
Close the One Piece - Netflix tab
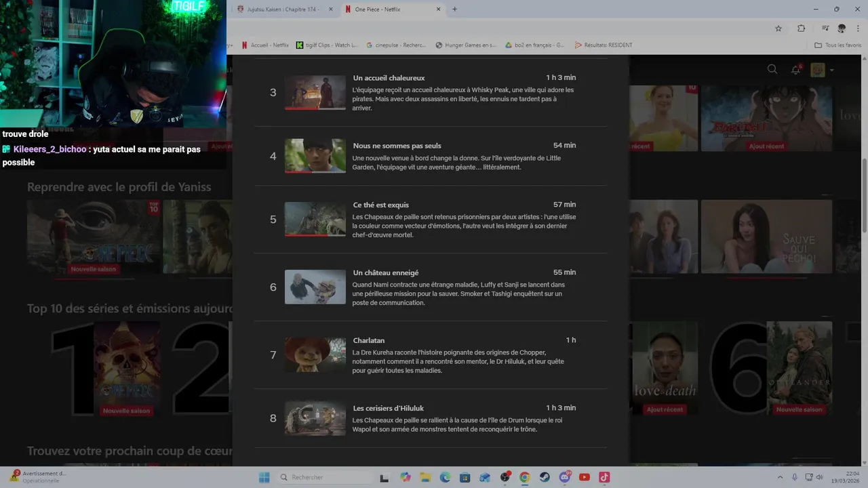click(x=439, y=9)
